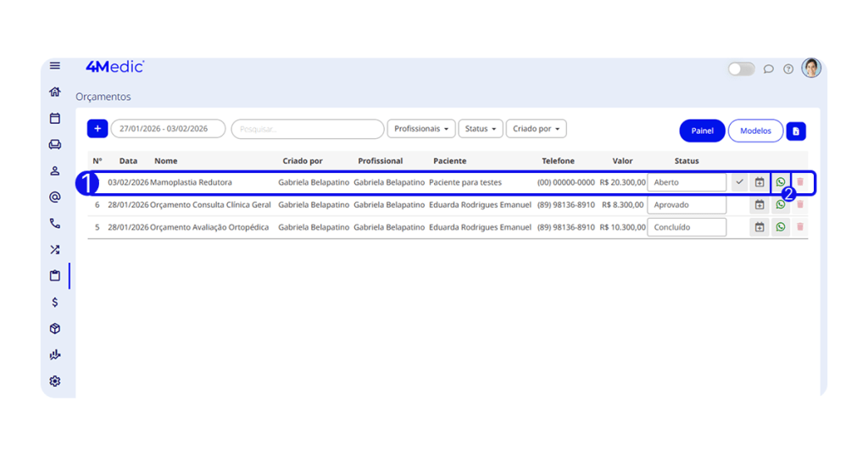Click the Pesquisar search field
The image size is (868, 456).
[308, 129]
